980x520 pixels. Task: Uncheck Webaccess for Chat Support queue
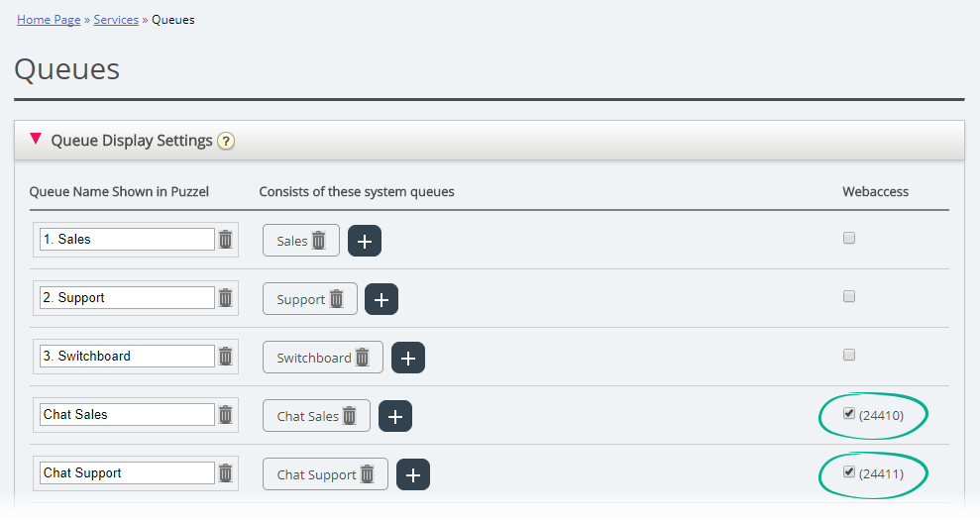849,472
